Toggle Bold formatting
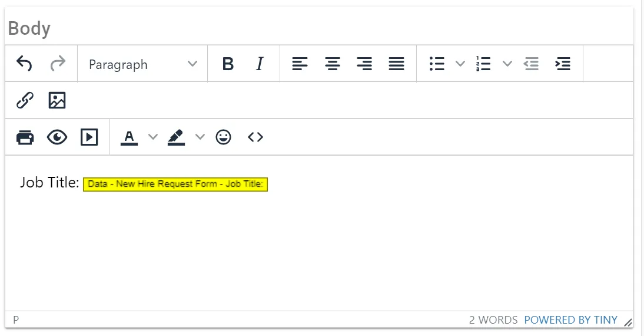The height and width of the screenshot is (336, 644). coord(228,64)
